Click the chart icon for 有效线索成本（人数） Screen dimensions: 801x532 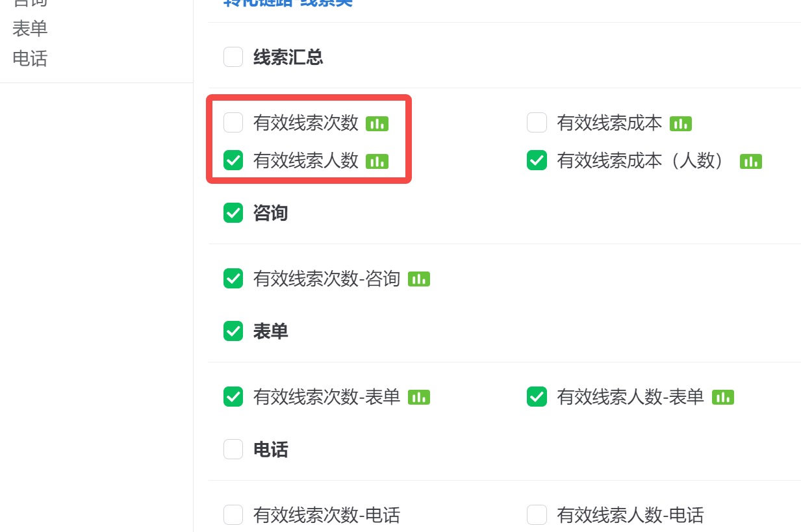[751, 161]
